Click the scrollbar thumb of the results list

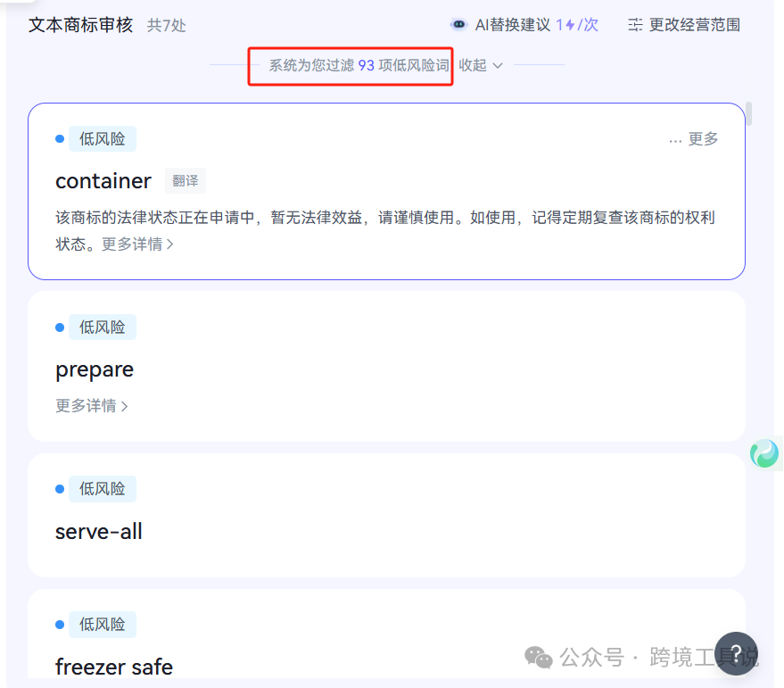click(748, 113)
